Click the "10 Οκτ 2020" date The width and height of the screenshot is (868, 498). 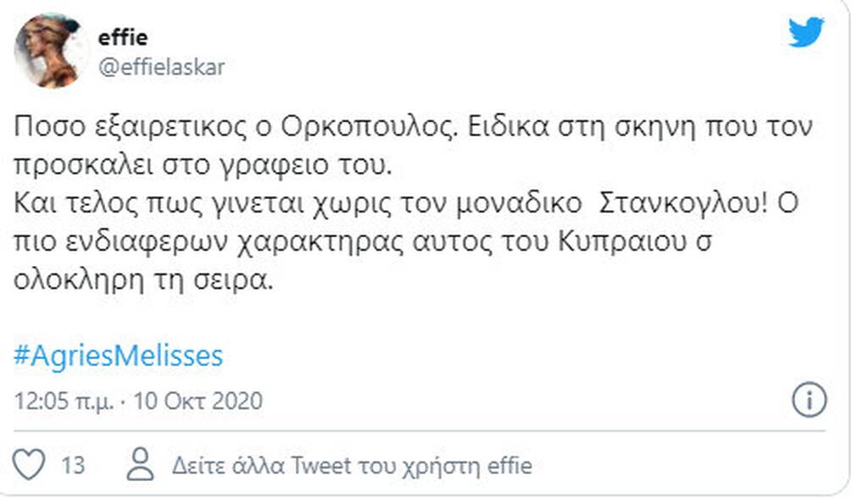(x=199, y=401)
